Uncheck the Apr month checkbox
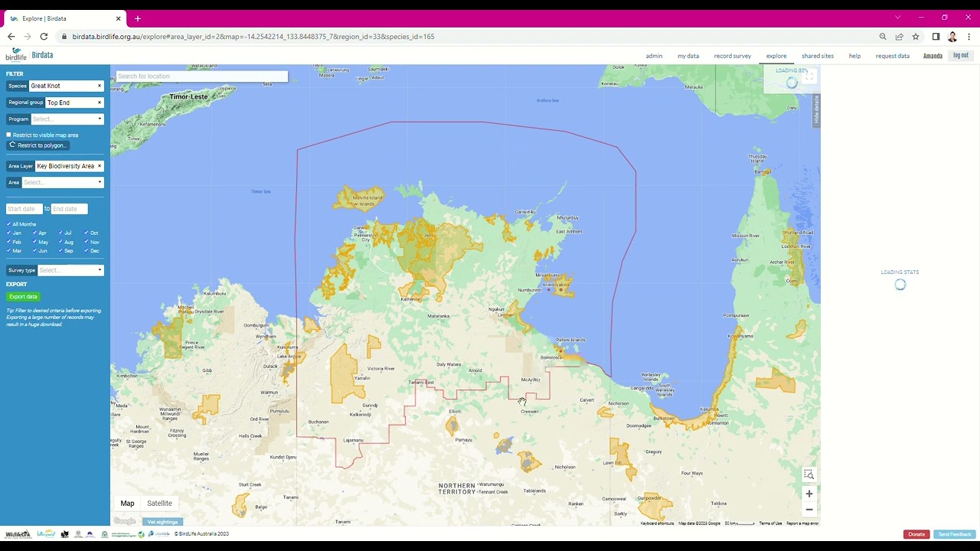 (34, 233)
